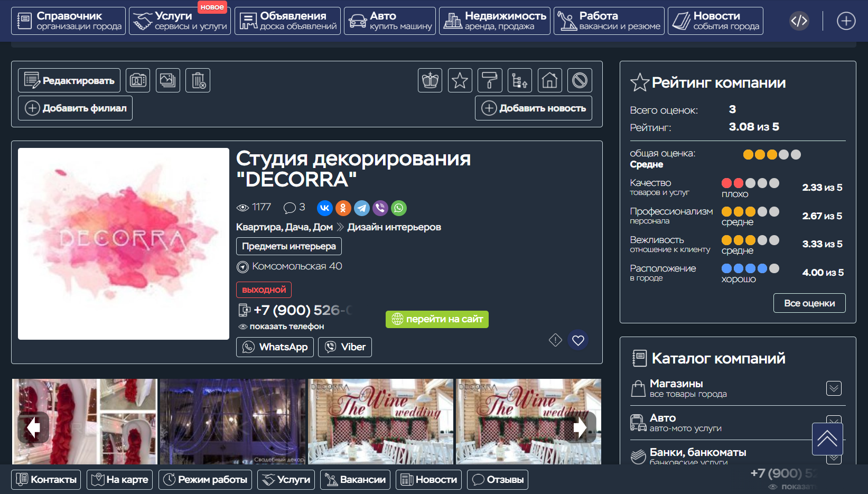Open the embed code icon

[799, 21]
